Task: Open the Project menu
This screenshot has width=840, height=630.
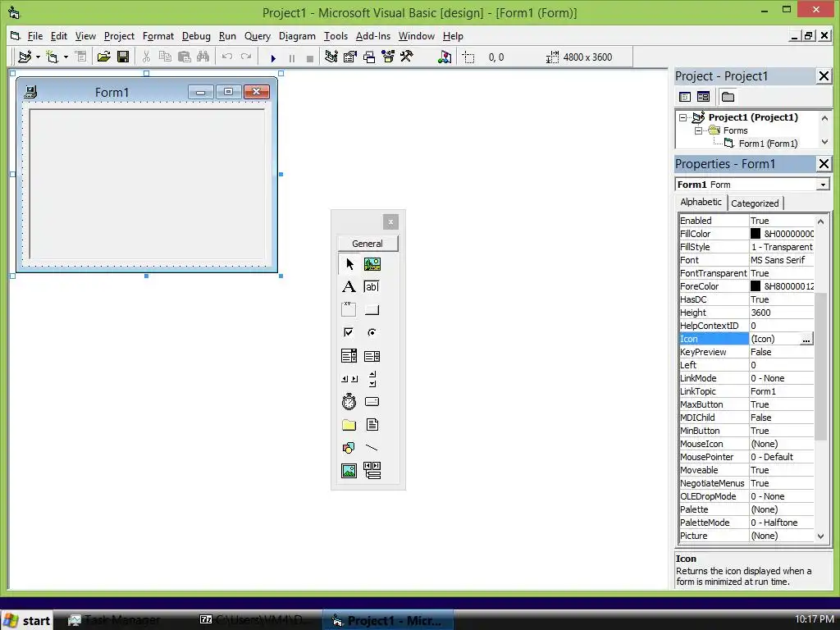Action: [119, 36]
